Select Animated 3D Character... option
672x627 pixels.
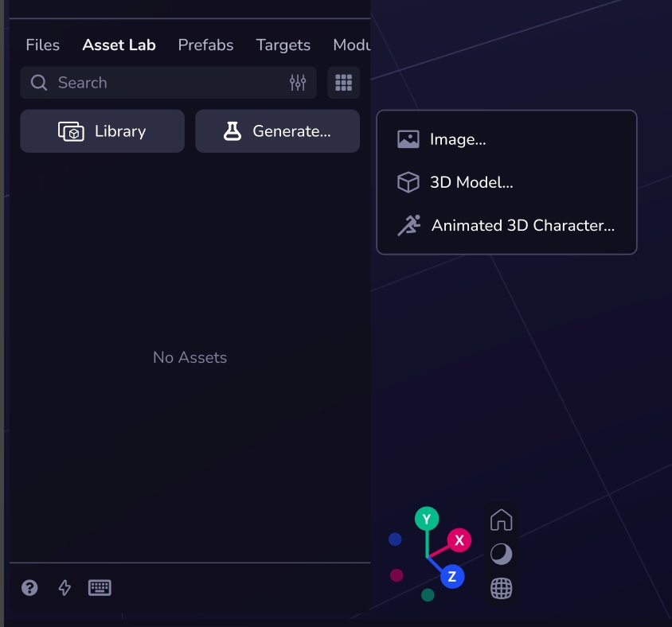(x=522, y=225)
